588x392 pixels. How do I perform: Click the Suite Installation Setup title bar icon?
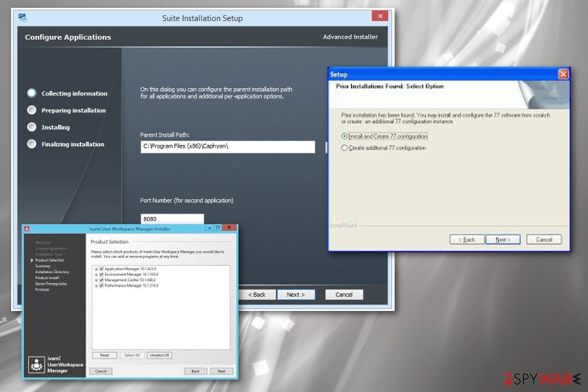point(22,18)
